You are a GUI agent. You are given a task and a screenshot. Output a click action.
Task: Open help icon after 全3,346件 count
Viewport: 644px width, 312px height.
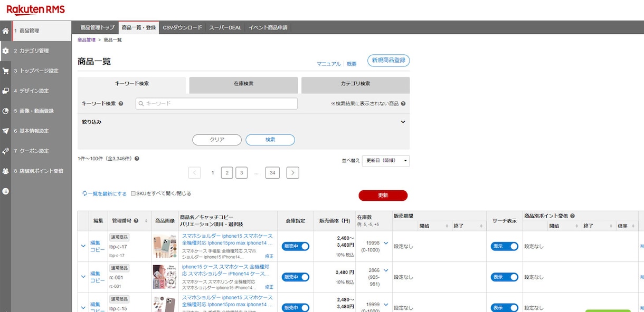[x=137, y=159]
